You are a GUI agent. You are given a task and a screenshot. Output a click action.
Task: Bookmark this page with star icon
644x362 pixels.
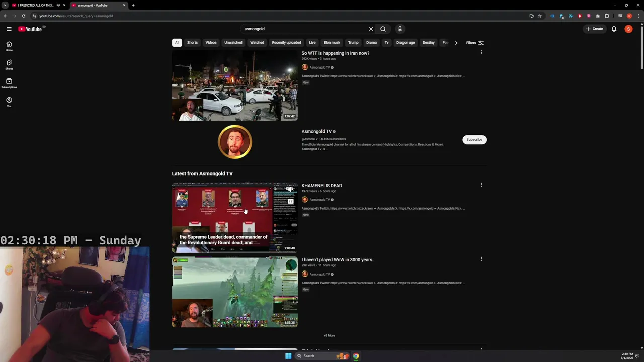(x=540, y=16)
